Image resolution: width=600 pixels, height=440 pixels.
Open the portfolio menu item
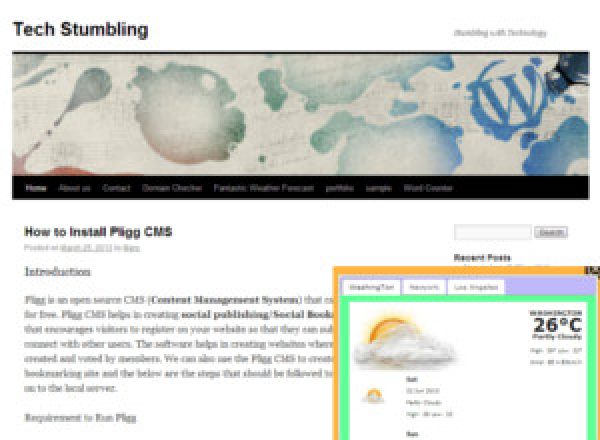pyautogui.click(x=339, y=188)
